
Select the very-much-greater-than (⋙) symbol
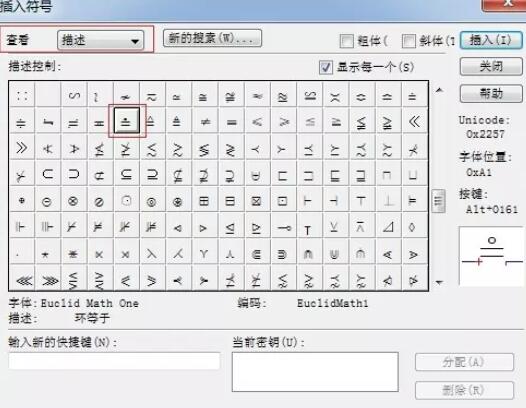click(48, 278)
